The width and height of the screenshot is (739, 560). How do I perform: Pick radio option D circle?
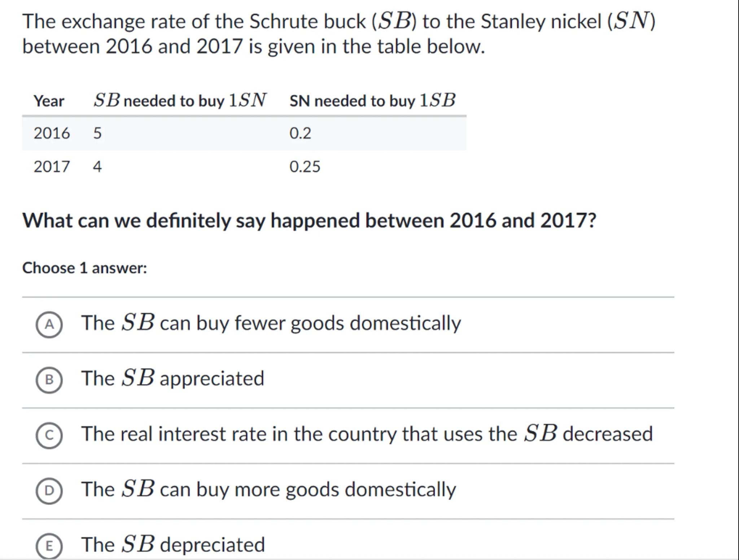point(49,490)
